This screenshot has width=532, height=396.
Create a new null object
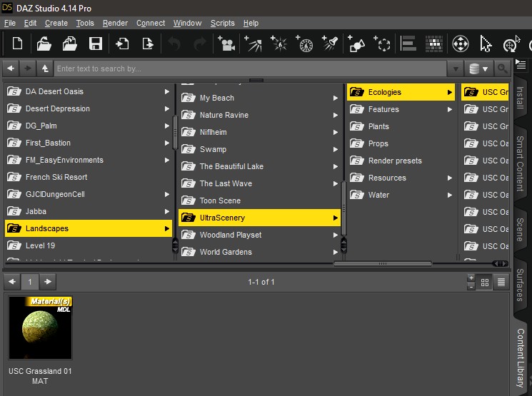(x=382, y=44)
